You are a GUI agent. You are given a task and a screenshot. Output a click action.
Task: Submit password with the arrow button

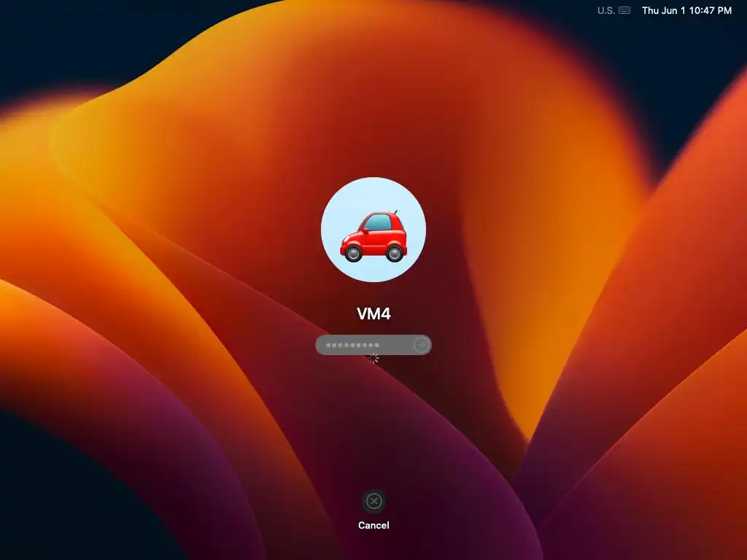click(x=421, y=345)
